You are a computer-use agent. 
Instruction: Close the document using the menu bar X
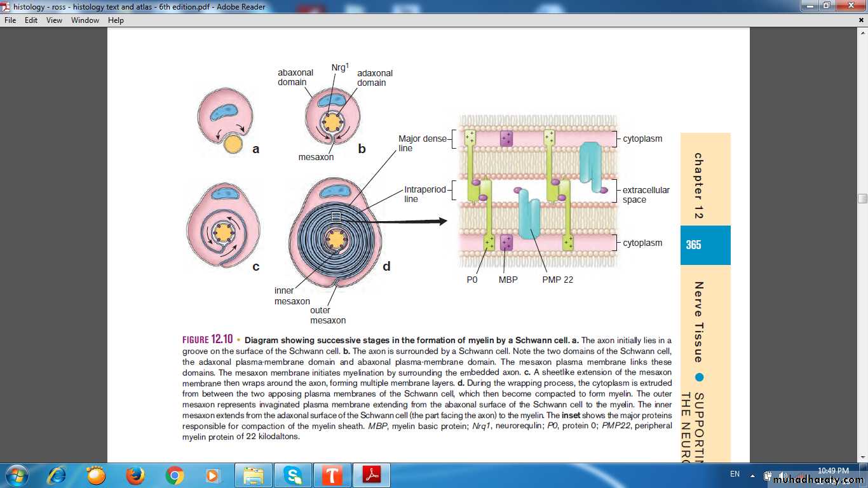point(861,20)
